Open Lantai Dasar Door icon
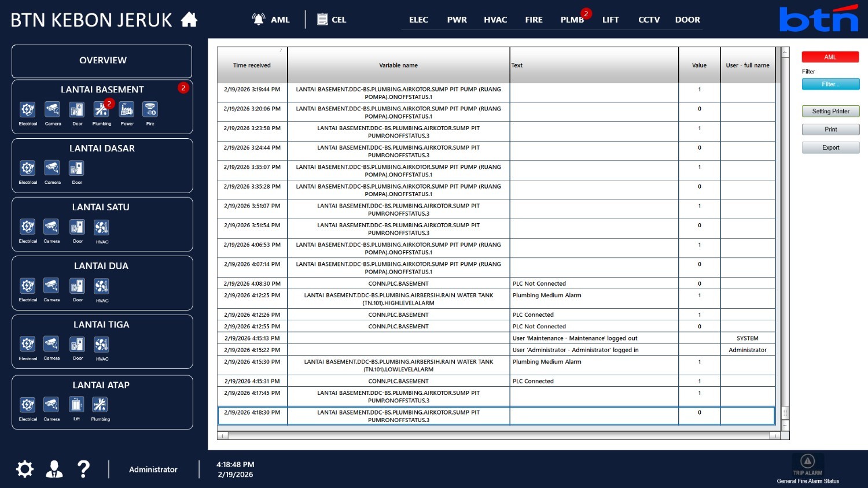This screenshot has width=868, height=488. click(77, 168)
